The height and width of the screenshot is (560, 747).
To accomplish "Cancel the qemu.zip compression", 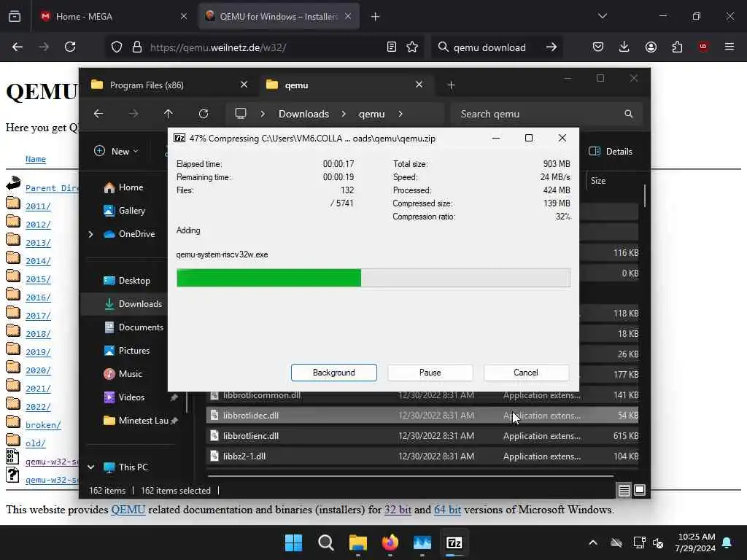I will click(526, 373).
